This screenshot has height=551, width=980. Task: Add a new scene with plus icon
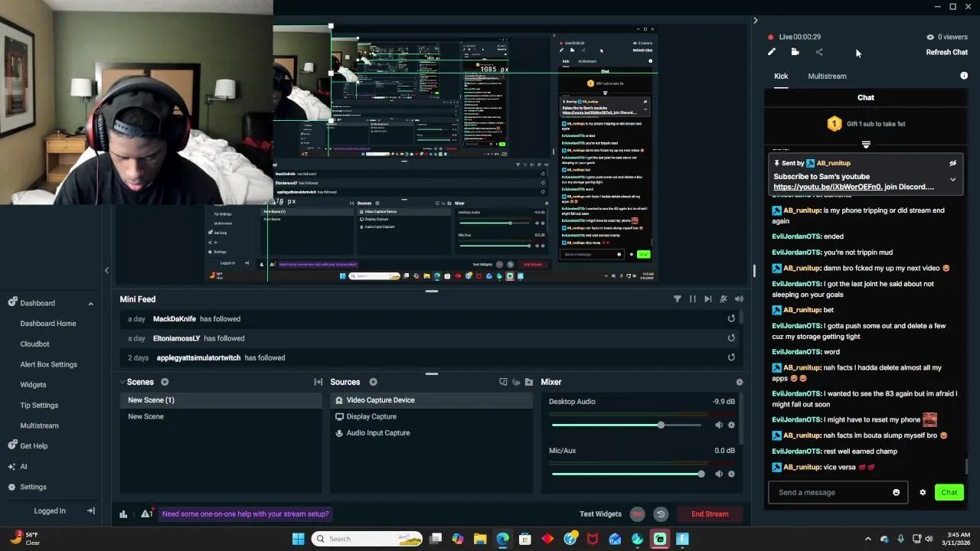[x=165, y=382]
